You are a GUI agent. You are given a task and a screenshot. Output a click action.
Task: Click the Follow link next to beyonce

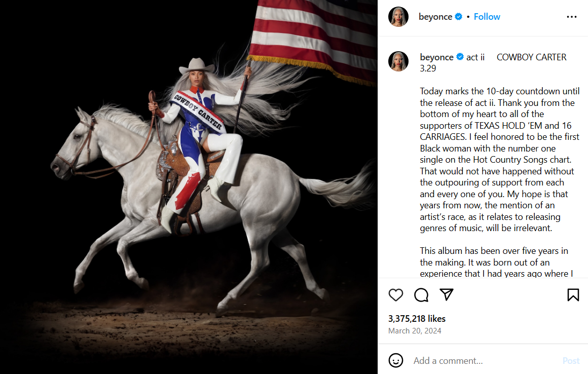[487, 17]
